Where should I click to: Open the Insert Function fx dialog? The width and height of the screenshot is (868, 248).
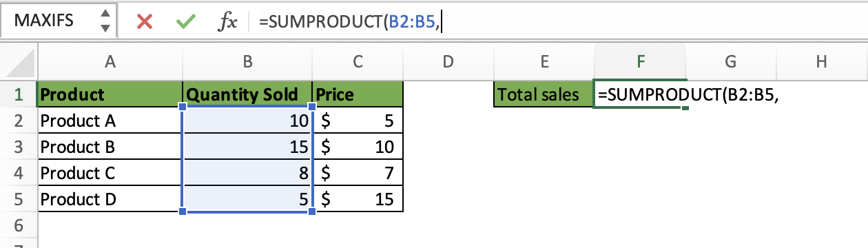tap(227, 22)
